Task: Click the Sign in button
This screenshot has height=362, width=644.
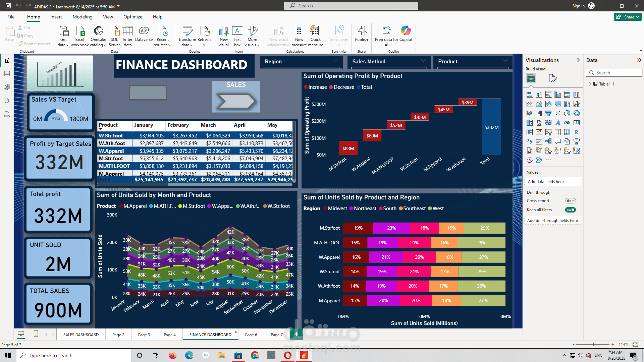Action: pos(583,6)
